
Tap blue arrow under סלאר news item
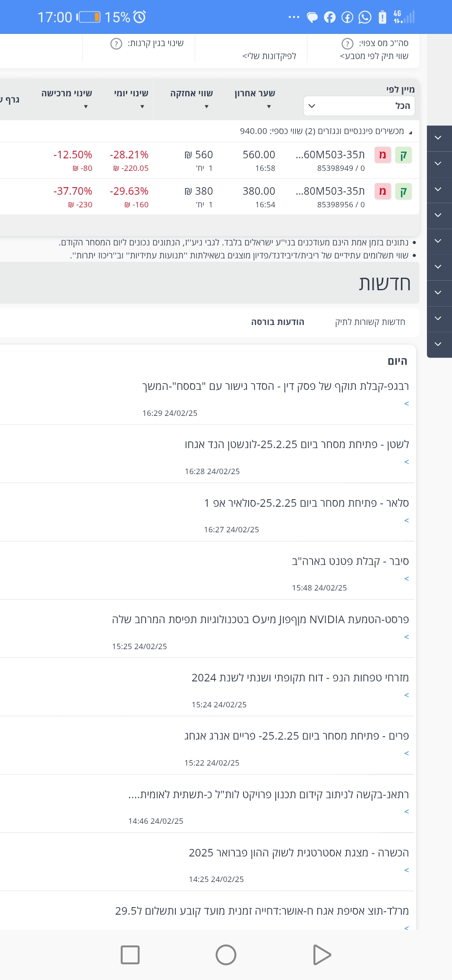(x=406, y=521)
